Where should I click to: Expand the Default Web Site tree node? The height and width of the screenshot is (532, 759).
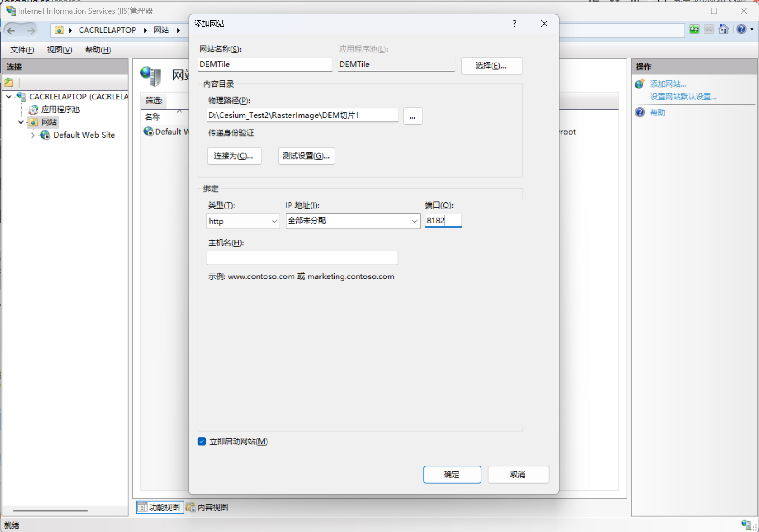coord(33,135)
